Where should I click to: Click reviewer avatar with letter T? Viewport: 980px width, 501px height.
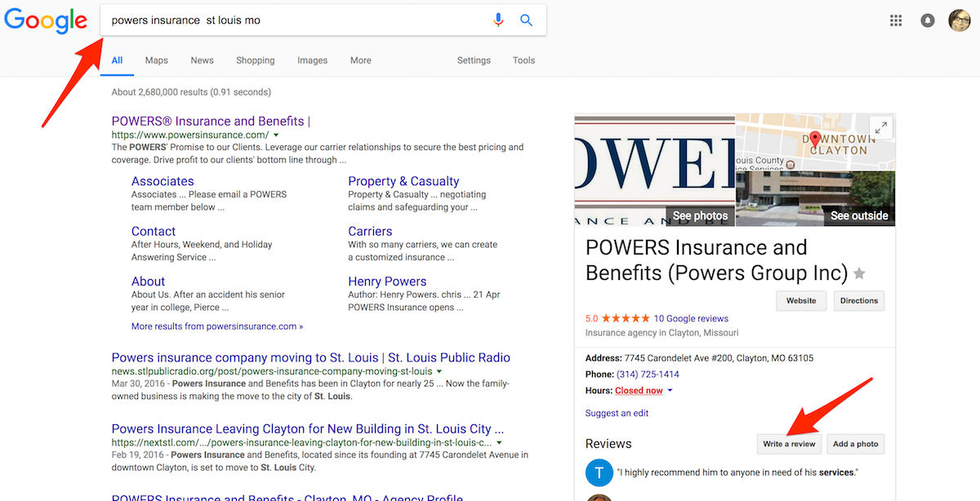point(599,473)
